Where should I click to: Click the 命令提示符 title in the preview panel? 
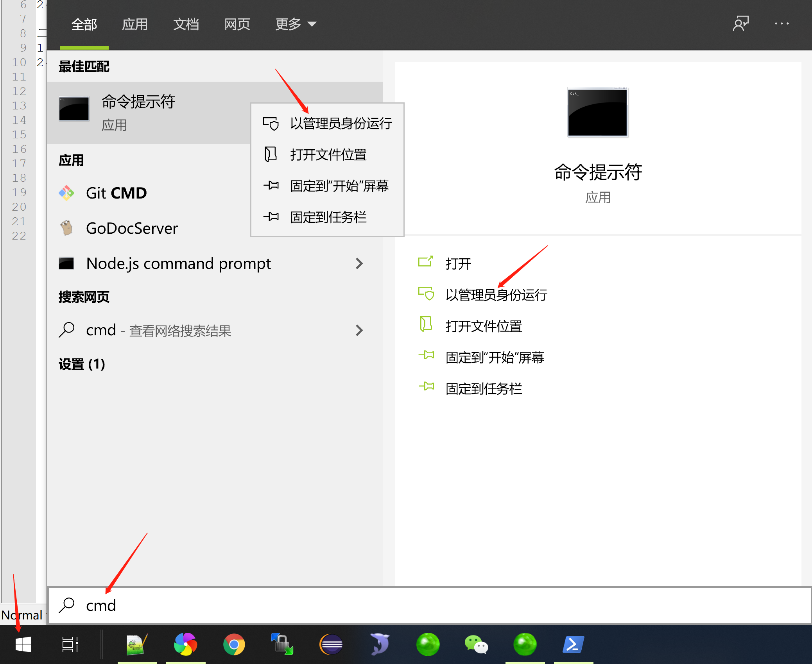click(x=598, y=172)
